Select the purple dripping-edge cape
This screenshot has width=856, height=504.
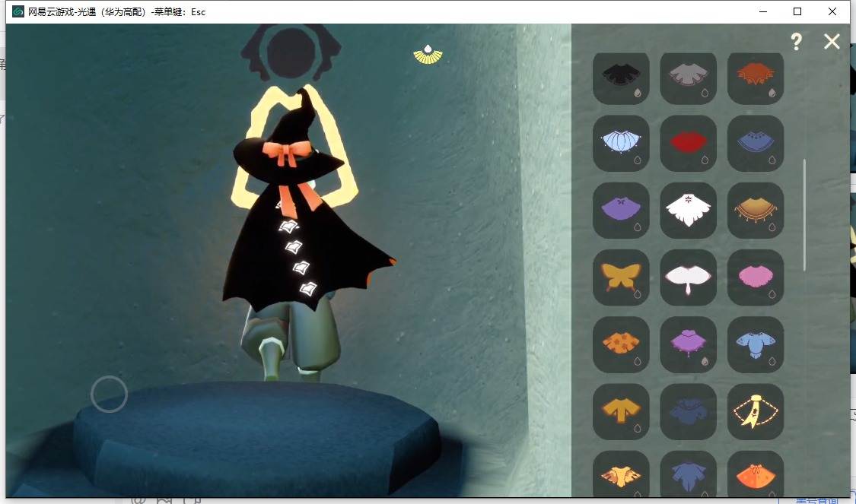[x=688, y=344]
